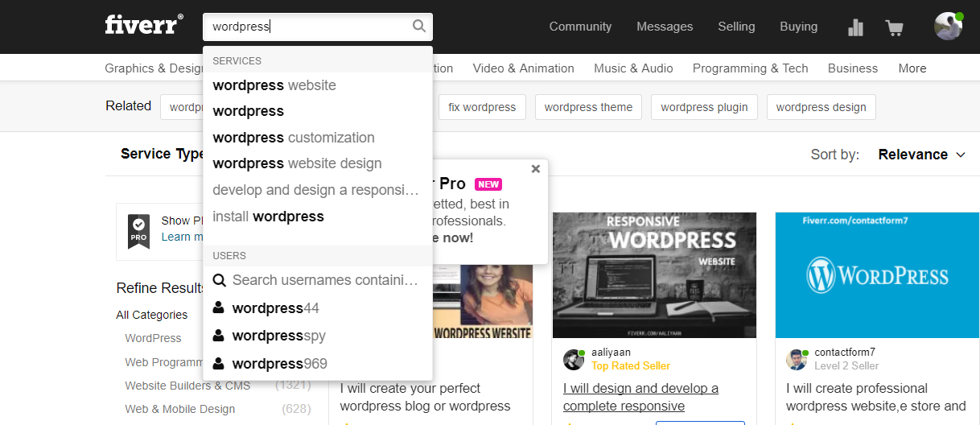The image size is (980, 425).
Task: Open the Buying menu
Action: point(798,27)
